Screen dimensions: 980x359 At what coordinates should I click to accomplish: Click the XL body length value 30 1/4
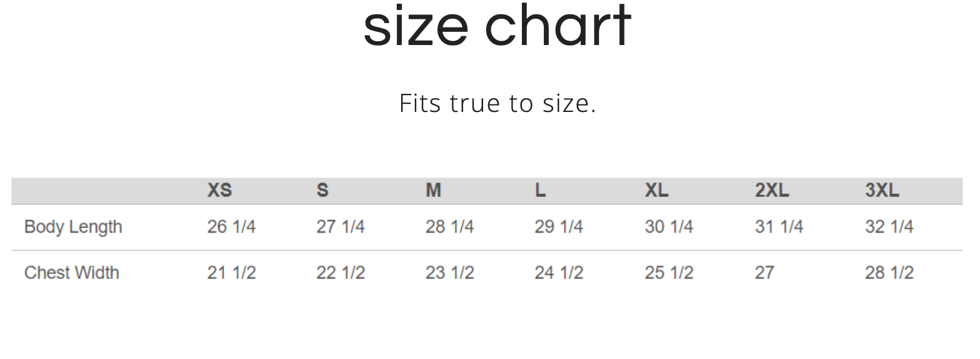coord(668,227)
